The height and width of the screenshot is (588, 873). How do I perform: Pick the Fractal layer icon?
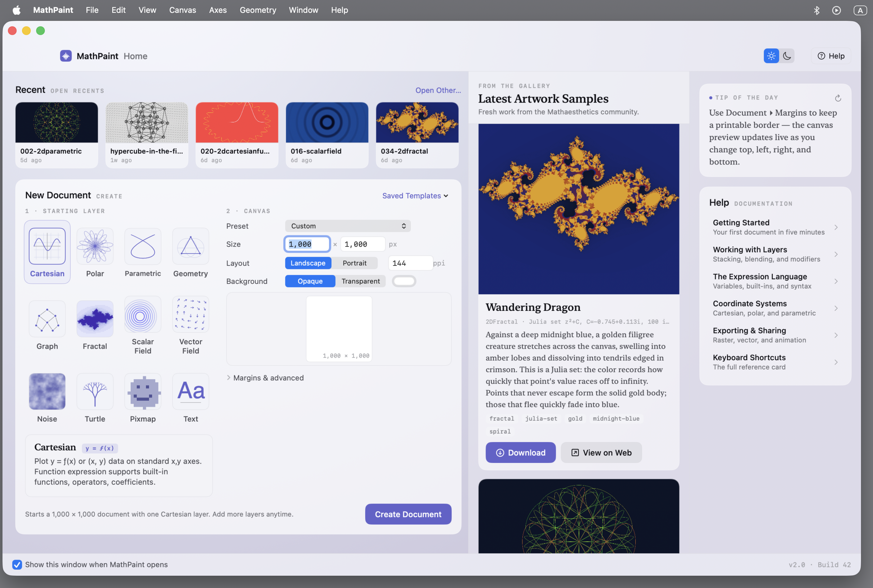(x=95, y=319)
